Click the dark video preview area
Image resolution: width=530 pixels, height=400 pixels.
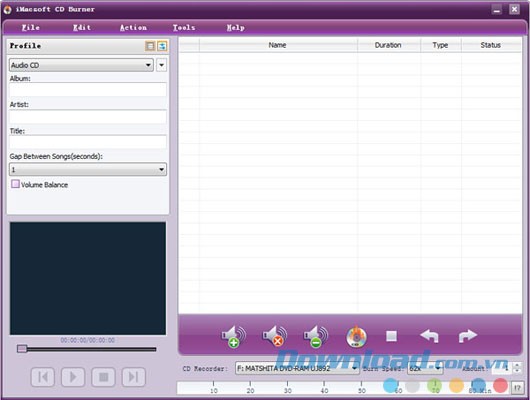[x=88, y=278]
